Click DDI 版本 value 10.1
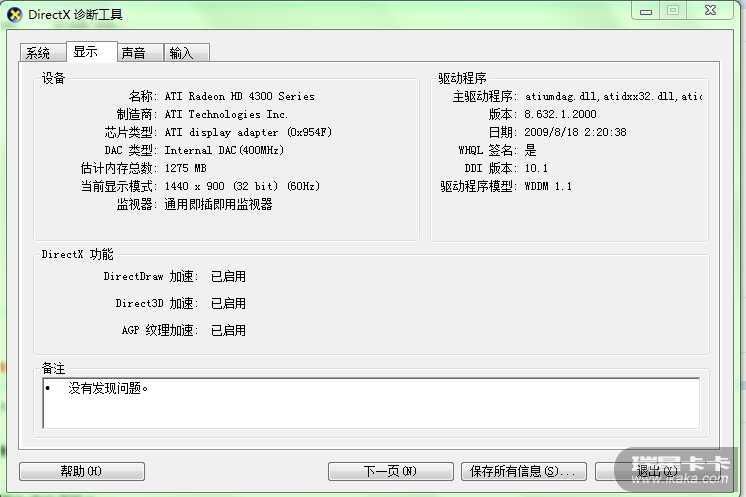The image size is (746, 497). (x=536, y=168)
